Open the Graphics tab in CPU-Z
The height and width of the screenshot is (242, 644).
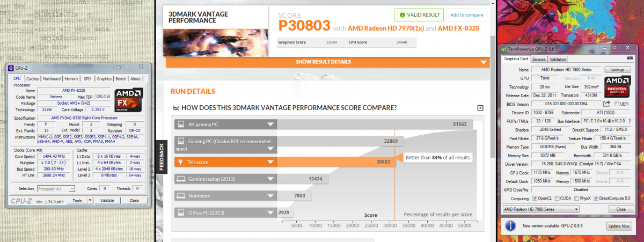[x=104, y=79]
